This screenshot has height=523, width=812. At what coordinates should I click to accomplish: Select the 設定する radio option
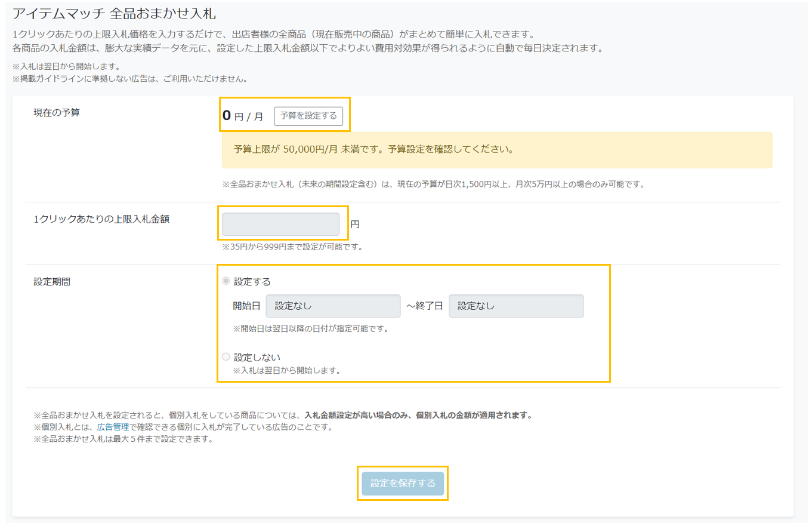pyautogui.click(x=226, y=281)
